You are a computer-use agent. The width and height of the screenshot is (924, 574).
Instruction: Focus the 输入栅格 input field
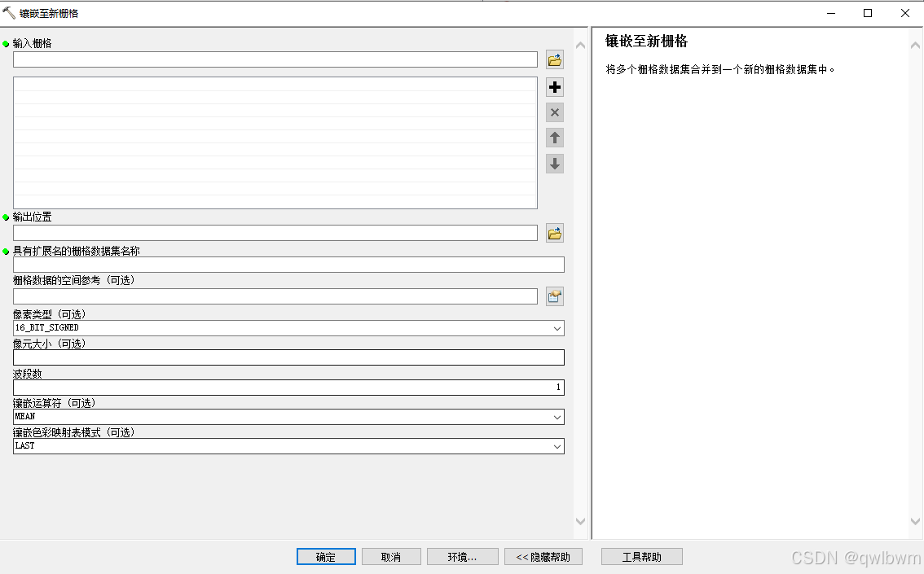point(275,59)
